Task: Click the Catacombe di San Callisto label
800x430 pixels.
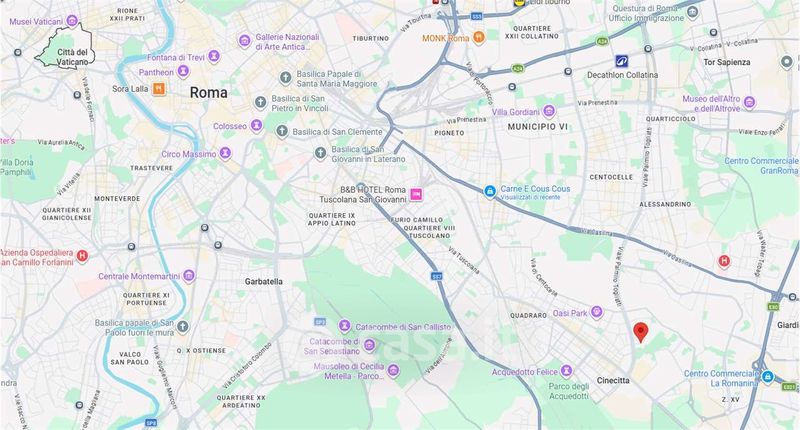Action: pos(403,326)
